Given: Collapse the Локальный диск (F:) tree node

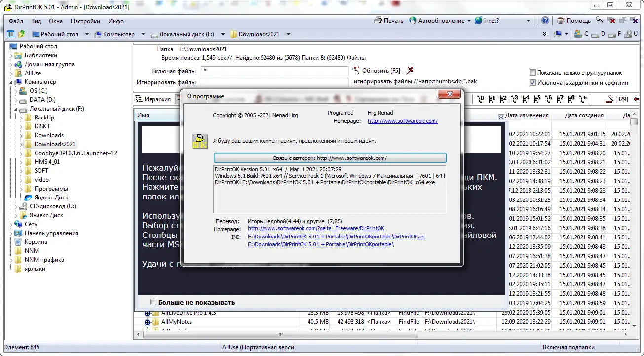Looking at the screenshot, I should click(x=16, y=109).
